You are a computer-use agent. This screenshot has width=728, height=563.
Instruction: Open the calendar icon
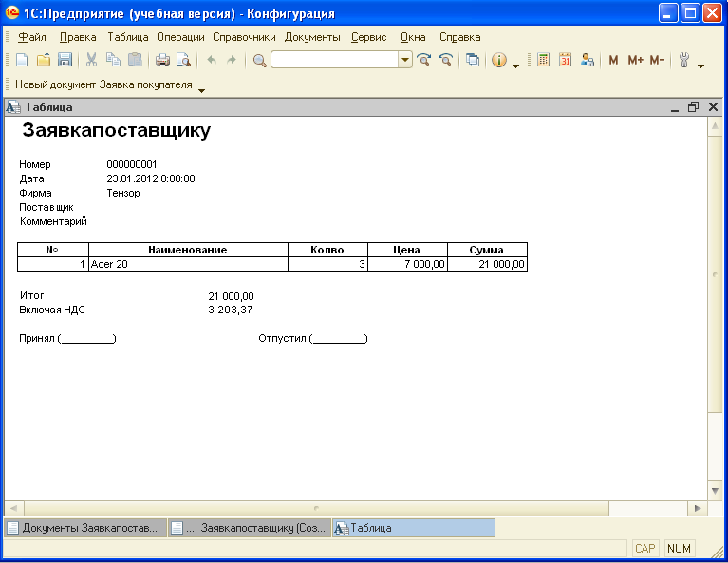[565, 60]
